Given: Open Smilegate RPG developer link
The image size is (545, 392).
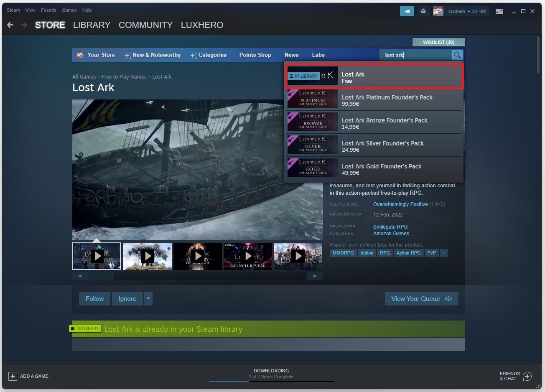Looking at the screenshot, I should 390,227.
